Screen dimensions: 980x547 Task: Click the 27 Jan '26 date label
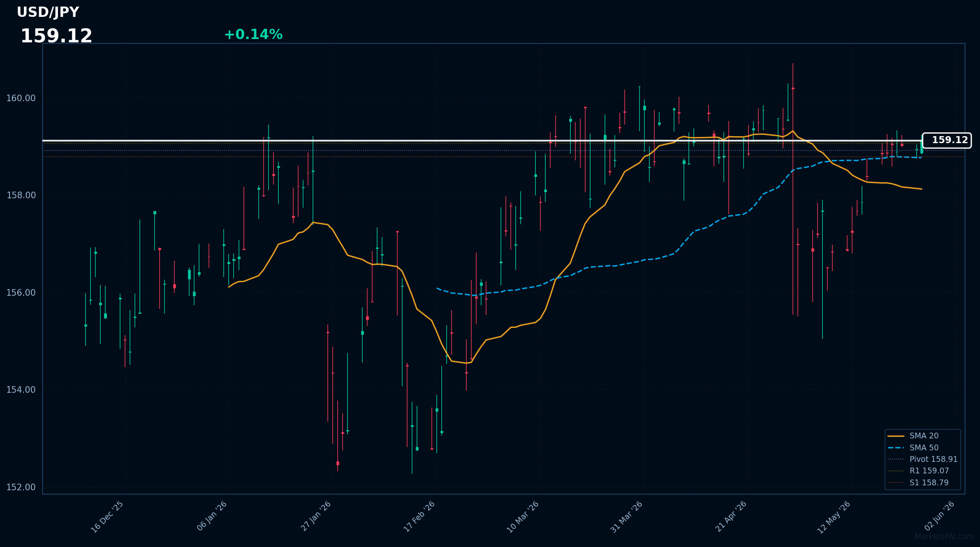pos(316,516)
